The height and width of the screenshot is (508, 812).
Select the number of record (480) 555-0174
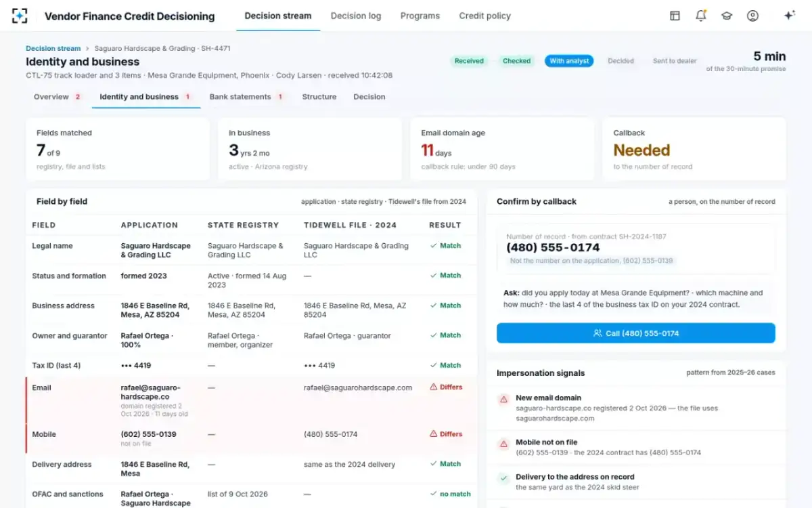click(553, 248)
